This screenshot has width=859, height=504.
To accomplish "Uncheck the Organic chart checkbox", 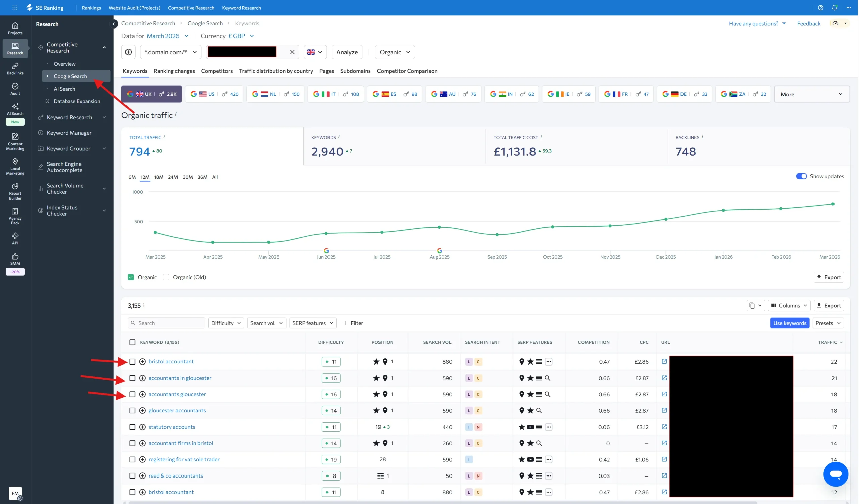I will (131, 277).
